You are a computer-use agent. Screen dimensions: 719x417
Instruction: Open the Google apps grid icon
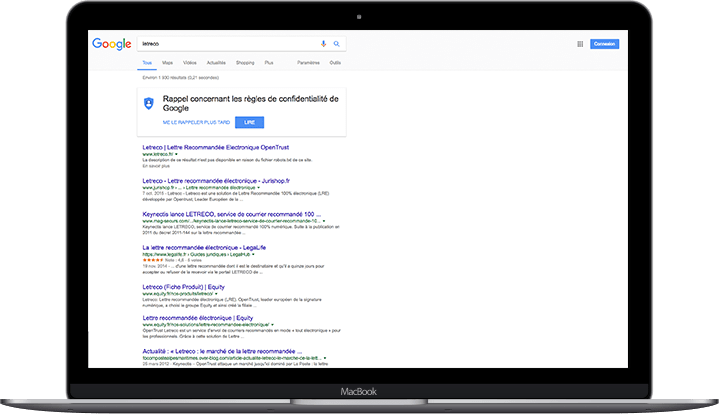point(580,44)
